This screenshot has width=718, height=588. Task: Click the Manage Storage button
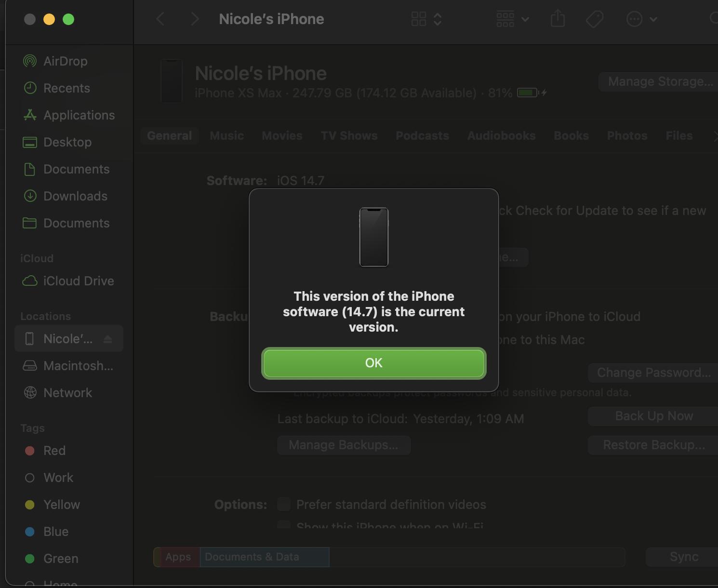pyautogui.click(x=659, y=82)
